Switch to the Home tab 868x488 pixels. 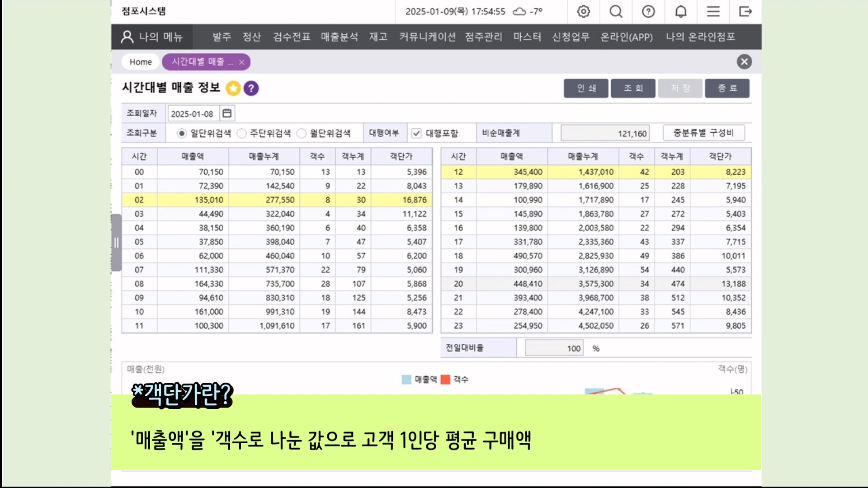tap(141, 62)
